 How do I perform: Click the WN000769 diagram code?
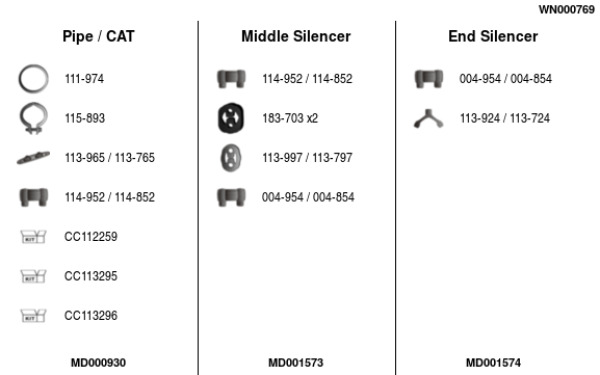coord(567,10)
